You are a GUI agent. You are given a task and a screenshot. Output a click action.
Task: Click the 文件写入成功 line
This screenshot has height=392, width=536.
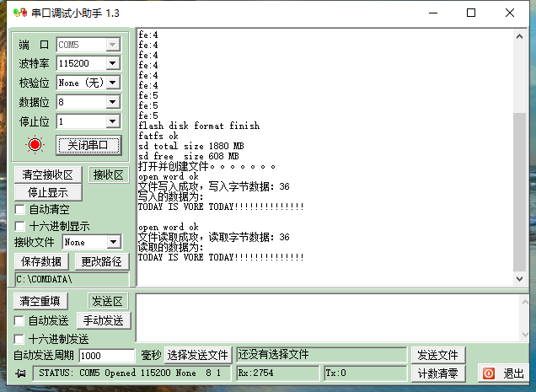(x=214, y=186)
